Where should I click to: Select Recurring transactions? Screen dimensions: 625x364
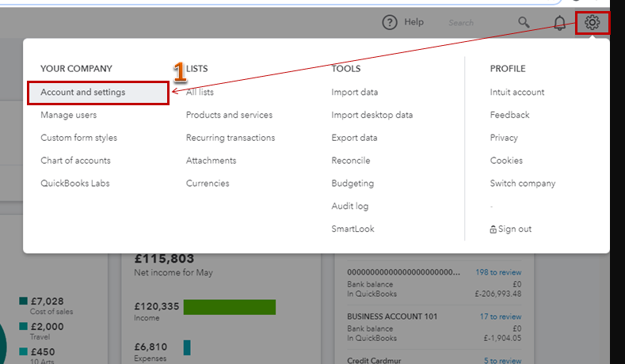coord(231,138)
